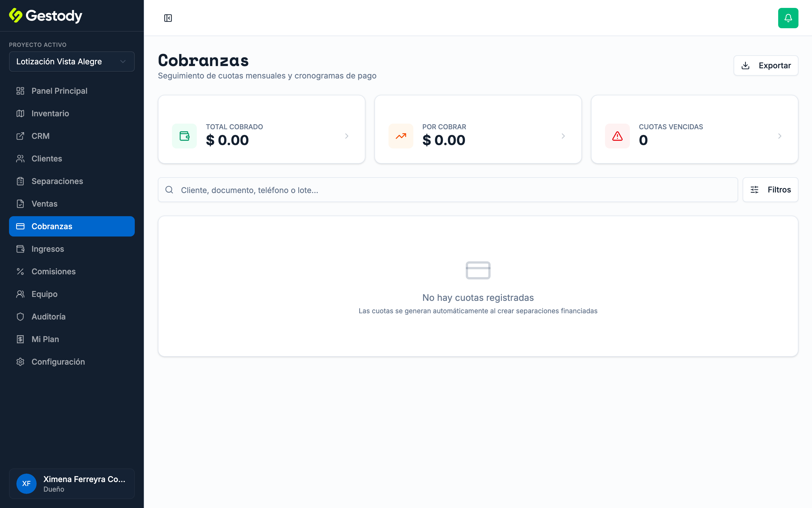This screenshot has width=812, height=508.
Task: Click the green wallet icon in Total Cobrado
Action: point(185,136)
